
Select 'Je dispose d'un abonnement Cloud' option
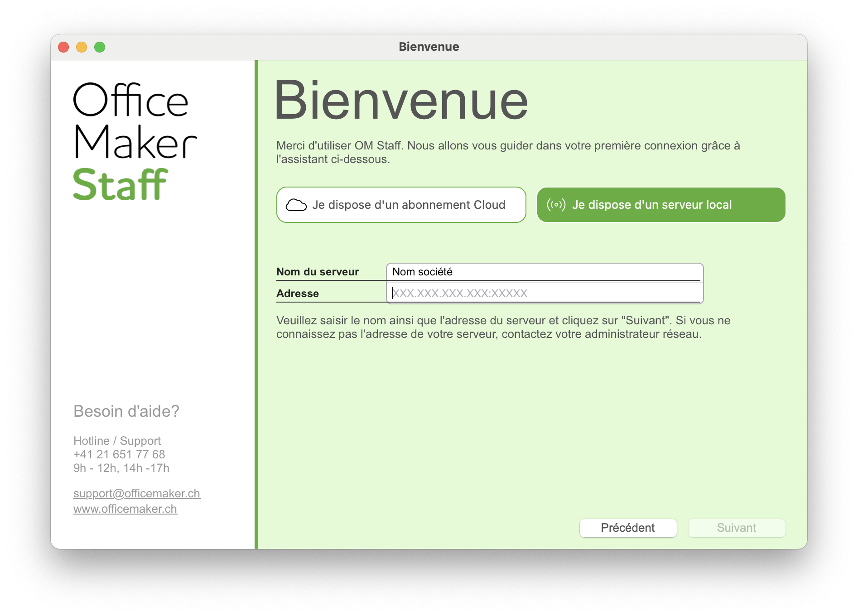click(401, 205)
